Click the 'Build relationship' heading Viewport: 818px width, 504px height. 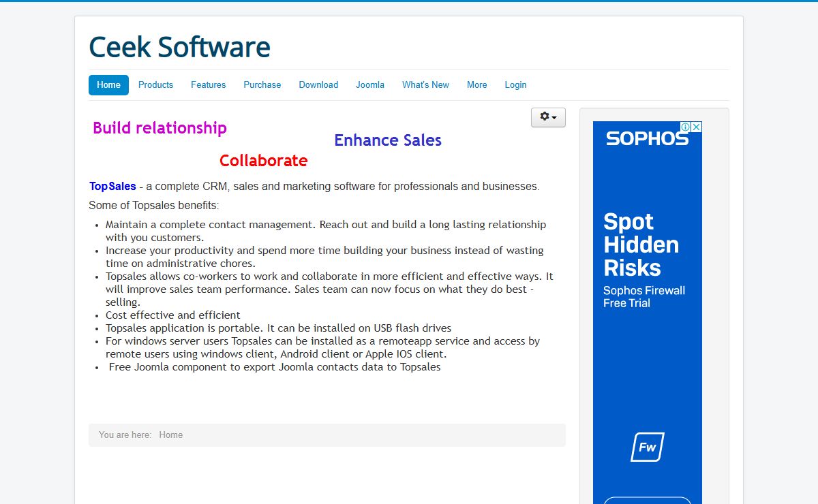coord(160,128)
